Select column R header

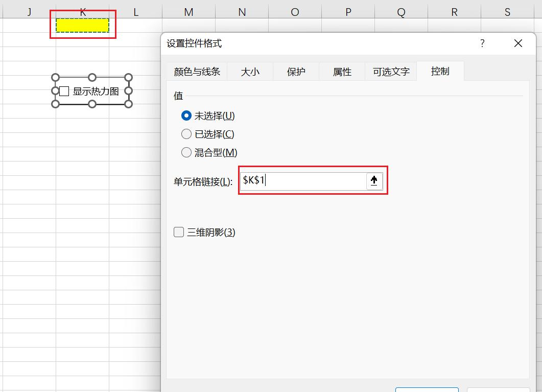pyautogui.click(x=454, y=12)
